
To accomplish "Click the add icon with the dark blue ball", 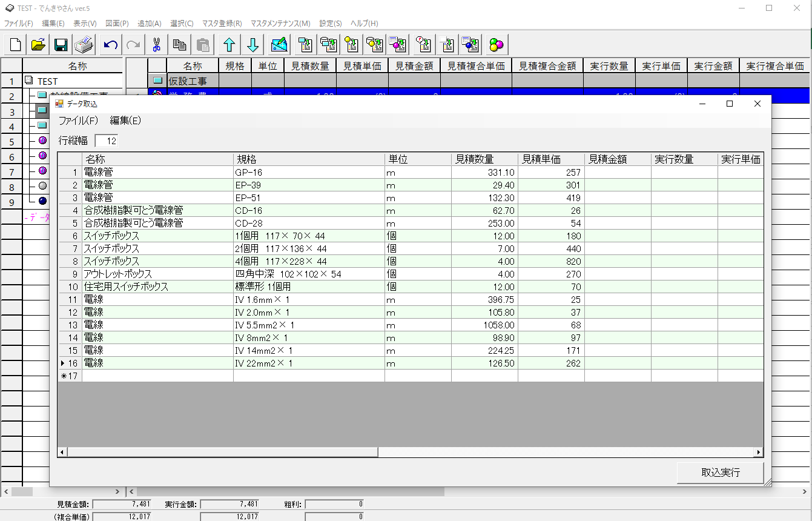I will (470, 45).
